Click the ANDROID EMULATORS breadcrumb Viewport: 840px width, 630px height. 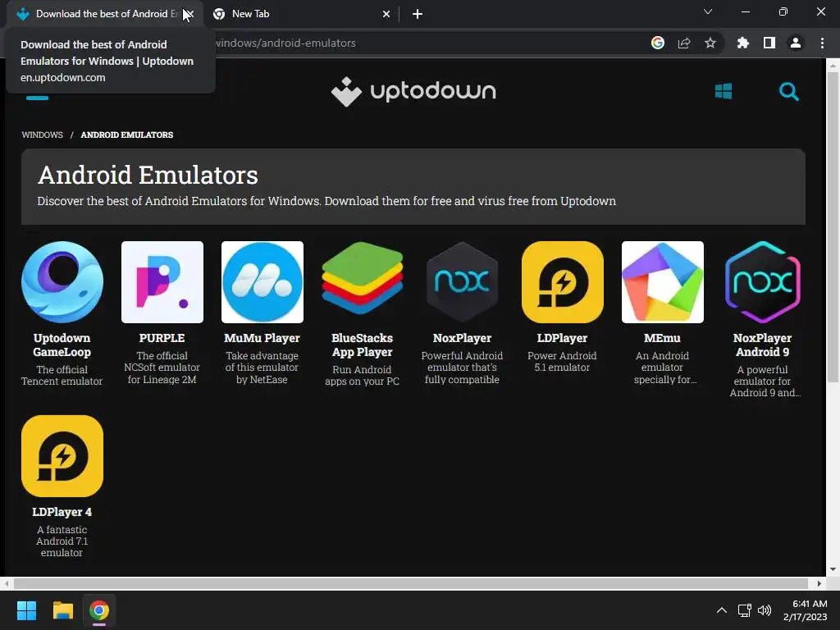(x=127, y=135)
